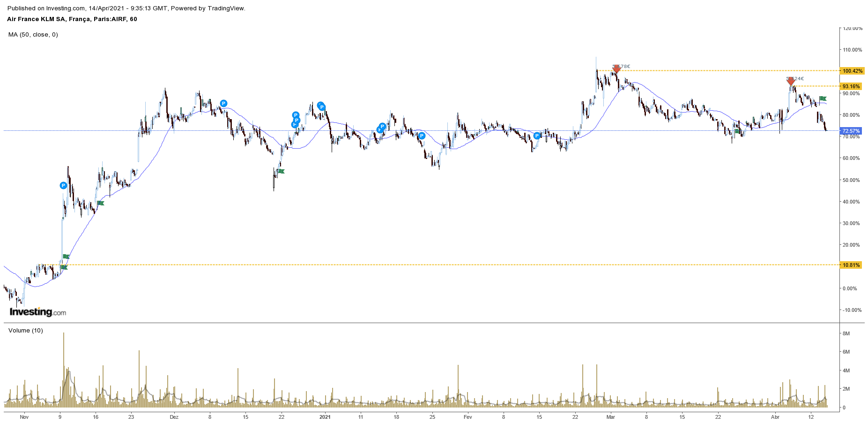Click the 100.42% yellow price label
The image size is (868, 423).
click(x=853, y=71)
